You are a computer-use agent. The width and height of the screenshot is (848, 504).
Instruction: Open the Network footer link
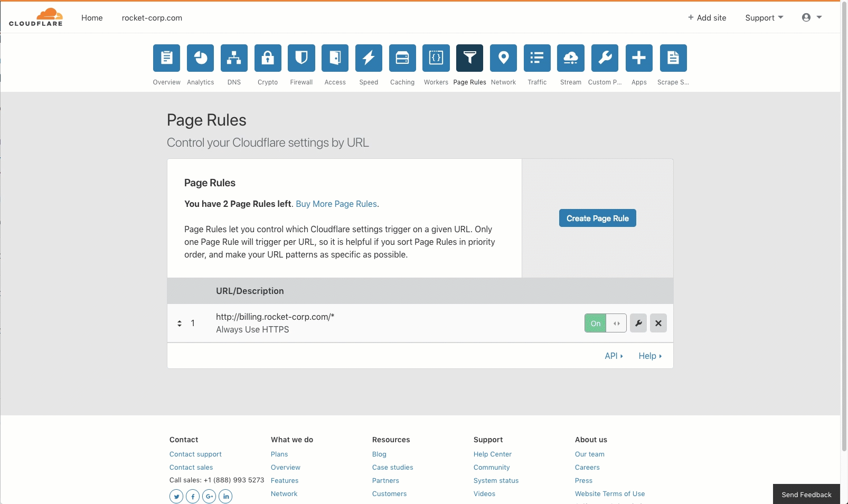284,493
